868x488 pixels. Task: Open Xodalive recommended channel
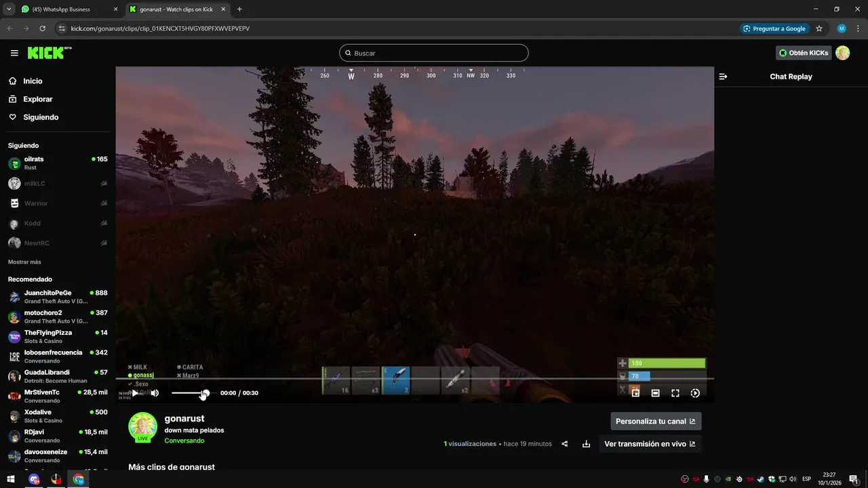pyautogui.click(x=58, y=415)
